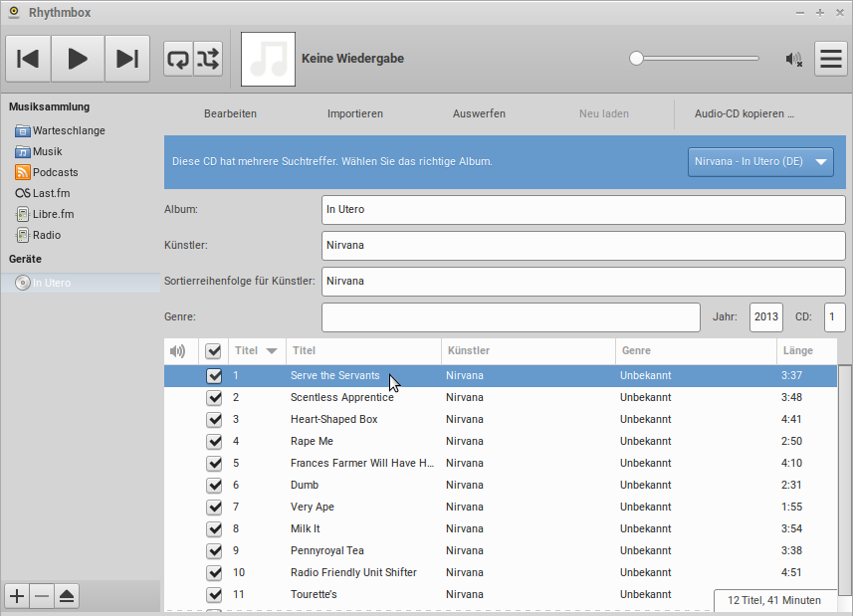Click the Sortierreihenfolge für Künstler field
Viewport: 853px width, 616px height.
tap(583, 281)
